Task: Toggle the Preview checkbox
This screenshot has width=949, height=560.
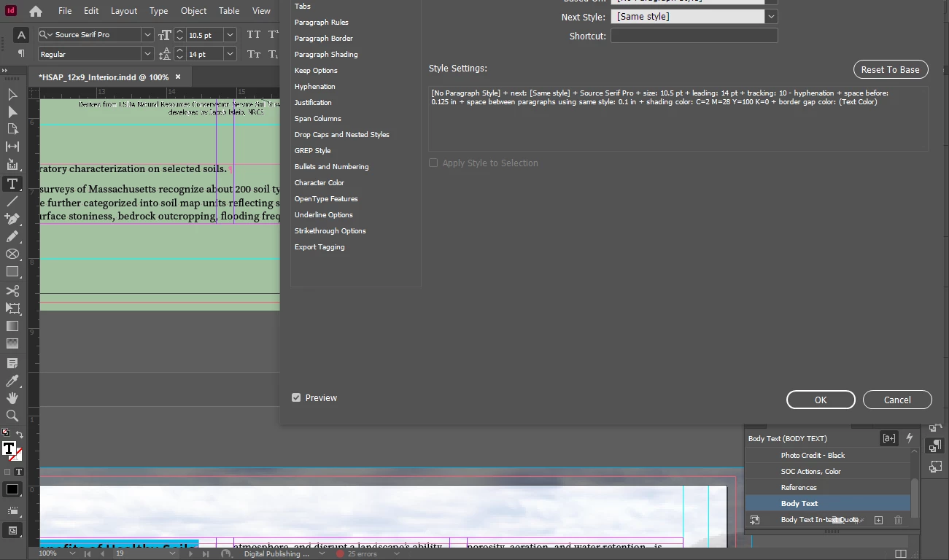Action: 296,397
